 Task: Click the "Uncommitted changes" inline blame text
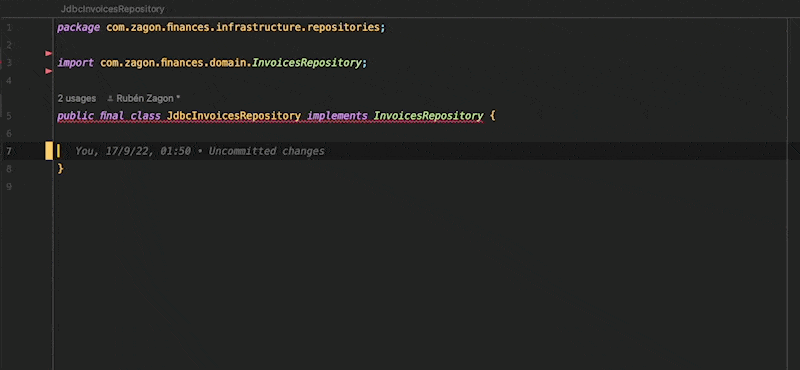point(266,151)
